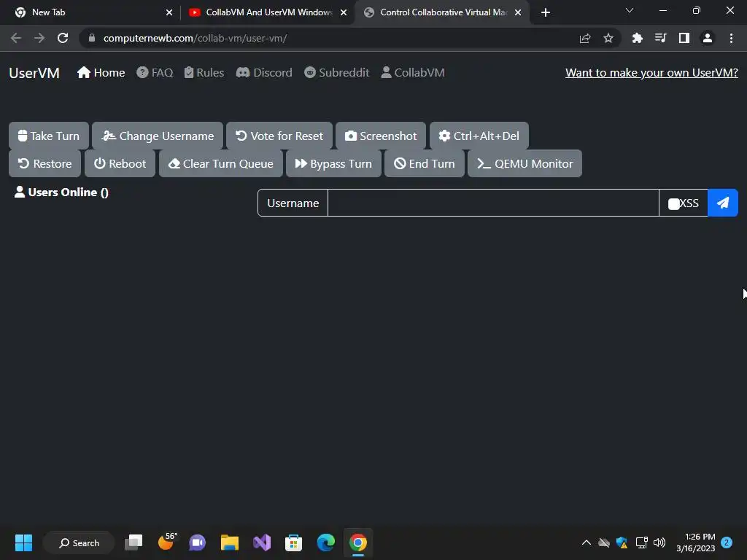Take a VM Screenshot

point(381,136)
